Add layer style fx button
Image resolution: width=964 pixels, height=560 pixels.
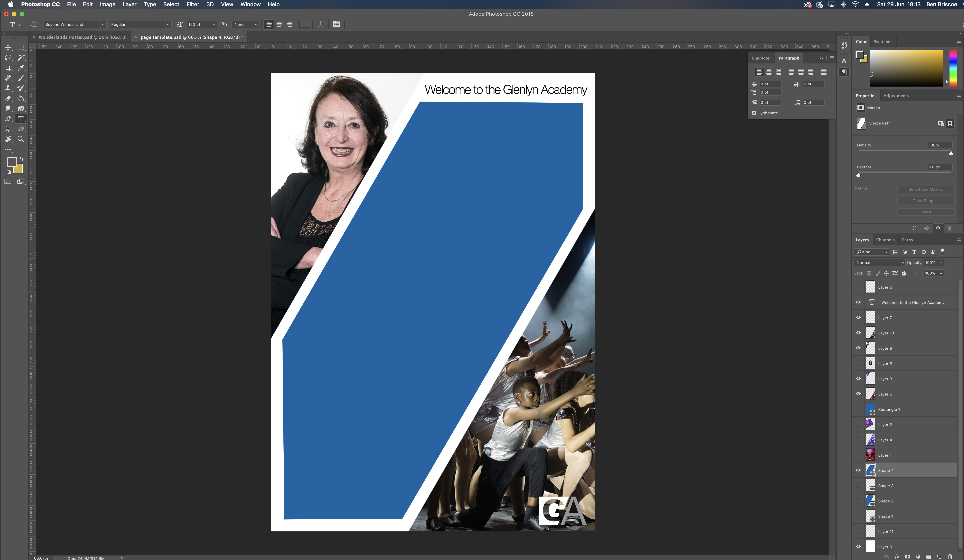pos(897,556)
